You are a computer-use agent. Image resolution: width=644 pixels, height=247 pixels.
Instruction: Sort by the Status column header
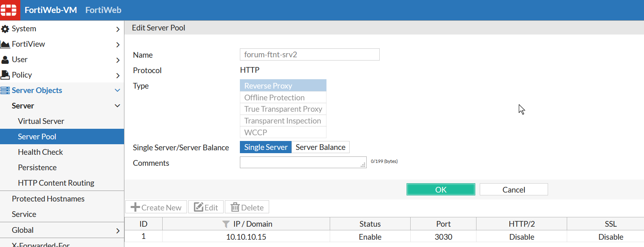click(x=370, y=224)
